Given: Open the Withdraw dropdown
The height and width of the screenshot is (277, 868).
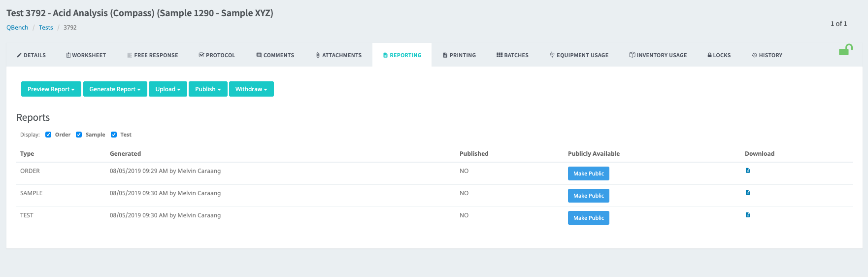Looking at the screenshot, I should pos(251,89).
